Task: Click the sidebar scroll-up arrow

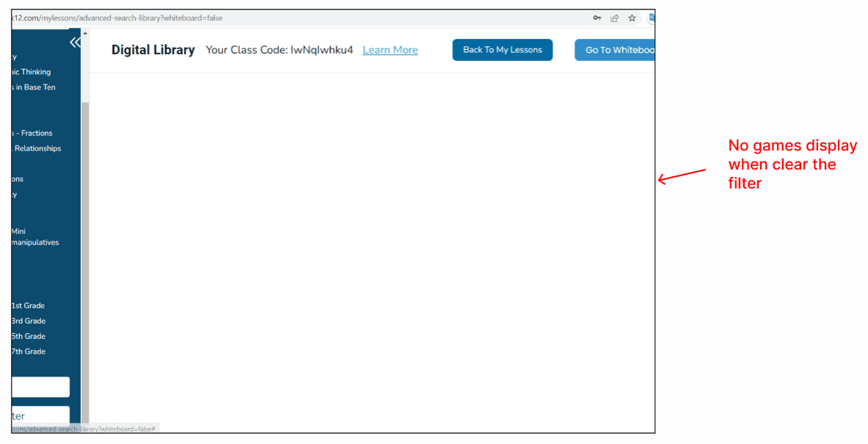Action: pyautogui.click(x=85, y=33)
